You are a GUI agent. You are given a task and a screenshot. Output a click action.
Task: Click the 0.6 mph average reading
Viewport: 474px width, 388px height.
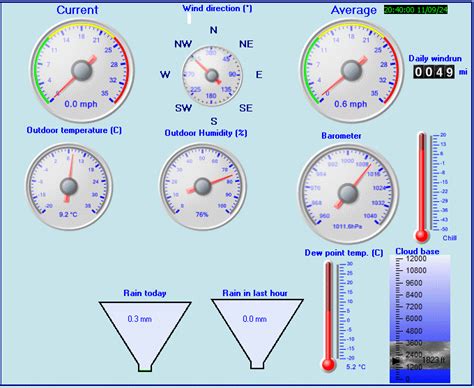point(351,104)
